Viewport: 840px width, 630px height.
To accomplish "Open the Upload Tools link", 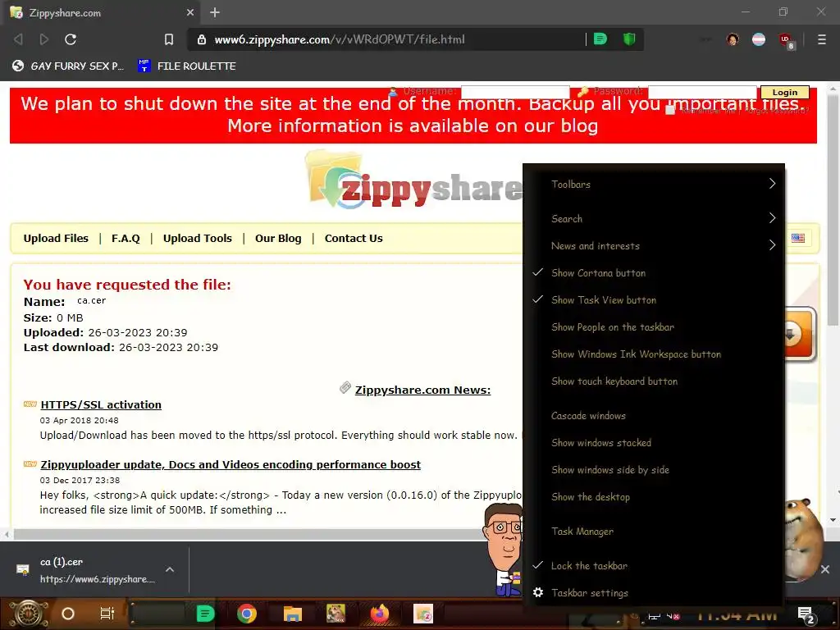I will (x=197, y=239).
